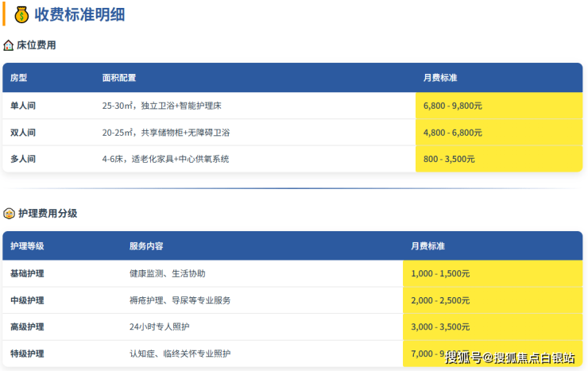588x371 pixels.
Task: Select the 服务内容 column header
Action: coord(146,246)
